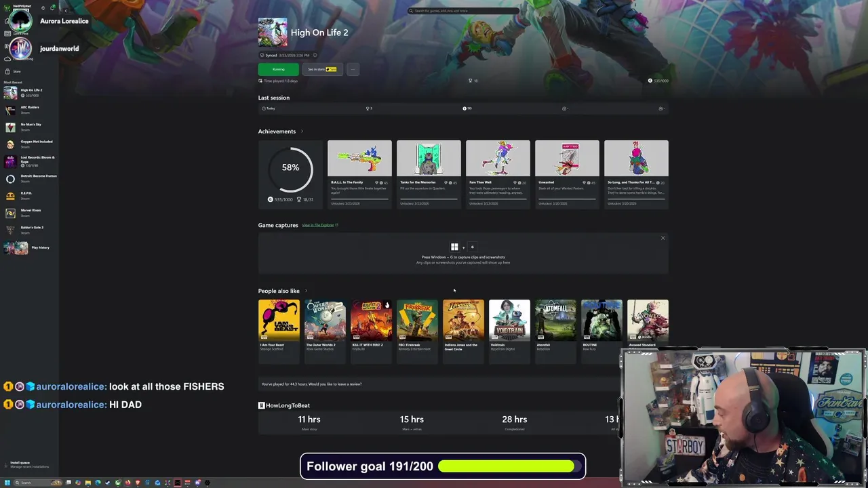Click the green Running button
Image resolution: width=868 pixels, height=488 pixels.
(278, 69)
